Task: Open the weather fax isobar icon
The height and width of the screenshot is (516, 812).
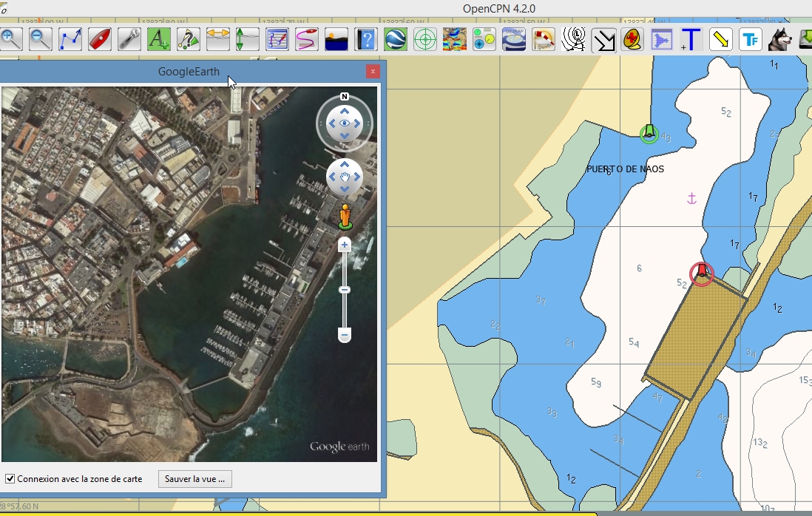Action: click(x=573, y=39)
